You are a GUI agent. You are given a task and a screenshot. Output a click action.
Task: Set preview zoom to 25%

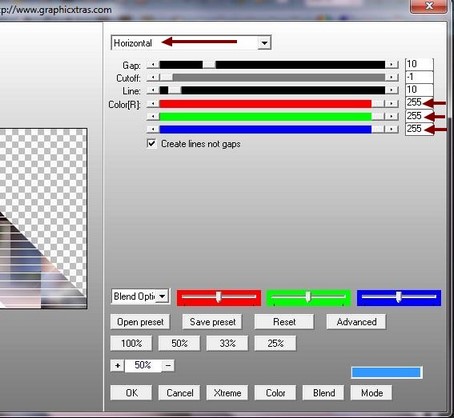tap(275, 343)
